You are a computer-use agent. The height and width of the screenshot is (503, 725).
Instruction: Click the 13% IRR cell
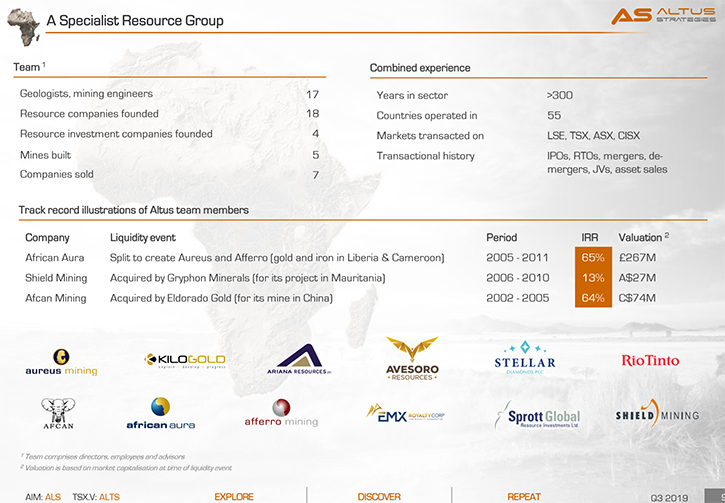click(x=593, y=277)
